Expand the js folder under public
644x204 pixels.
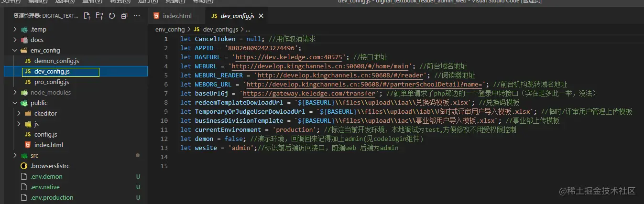pyautogui.click(x=19, y=124)
